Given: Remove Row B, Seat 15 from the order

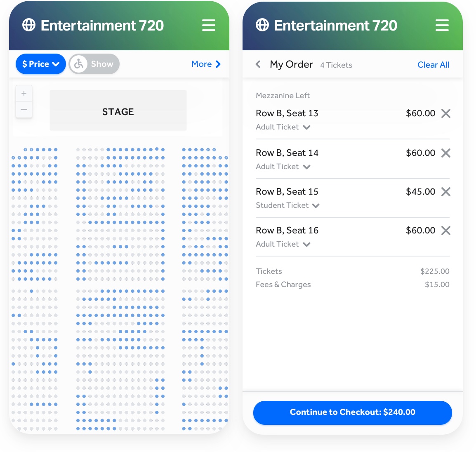Looking at the screenshot, I should (x=446, y=191).
